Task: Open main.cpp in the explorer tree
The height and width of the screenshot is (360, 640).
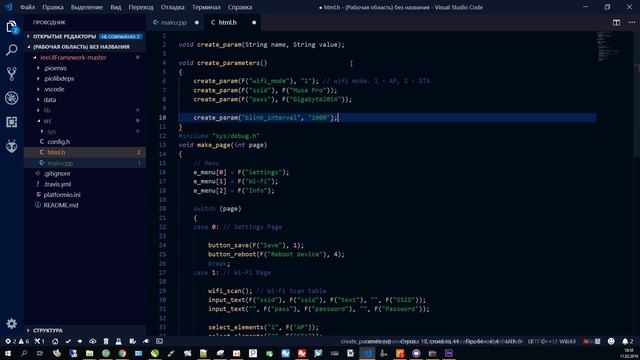Action: (x=60, y=163)
